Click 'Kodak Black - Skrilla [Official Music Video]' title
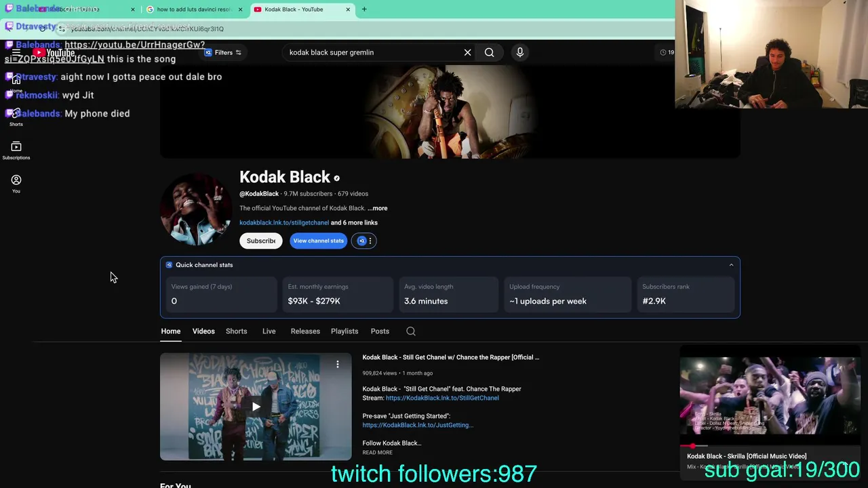 click(x=747, y=456)
